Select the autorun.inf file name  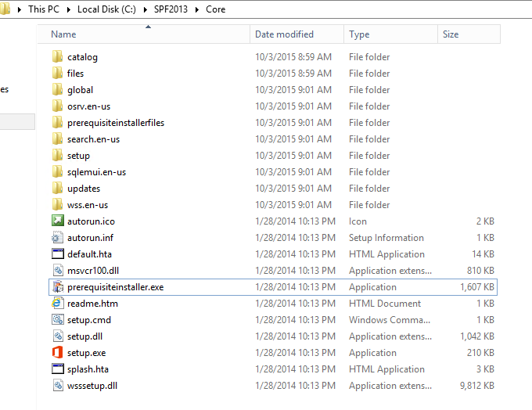coord(90,238)
